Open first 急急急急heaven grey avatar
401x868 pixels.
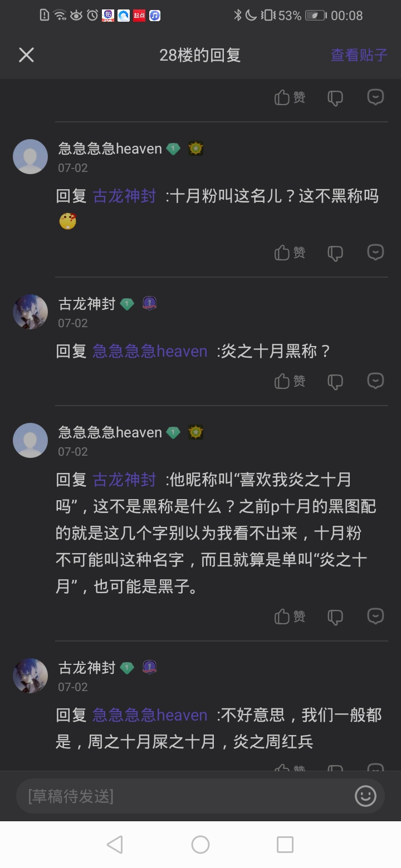point(30,156)
